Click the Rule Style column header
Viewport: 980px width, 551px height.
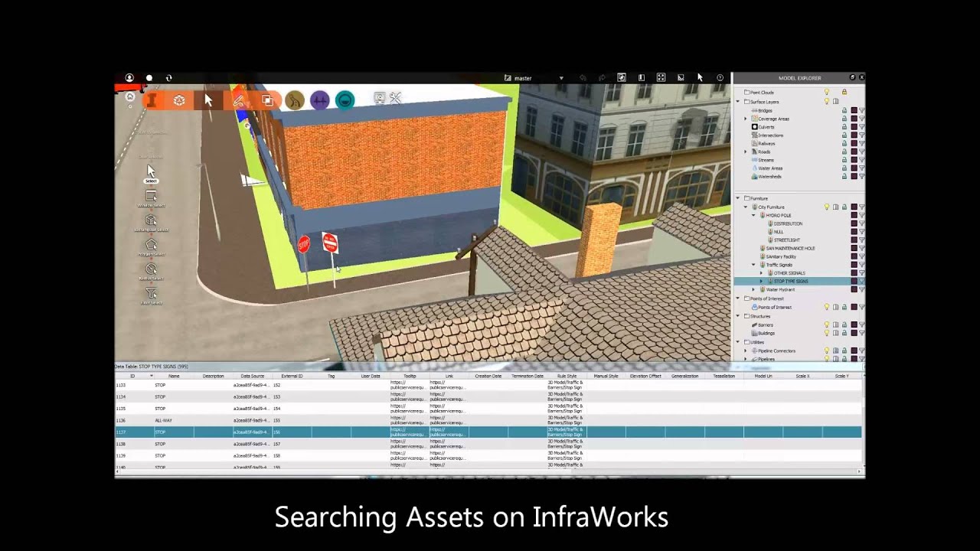567,376
